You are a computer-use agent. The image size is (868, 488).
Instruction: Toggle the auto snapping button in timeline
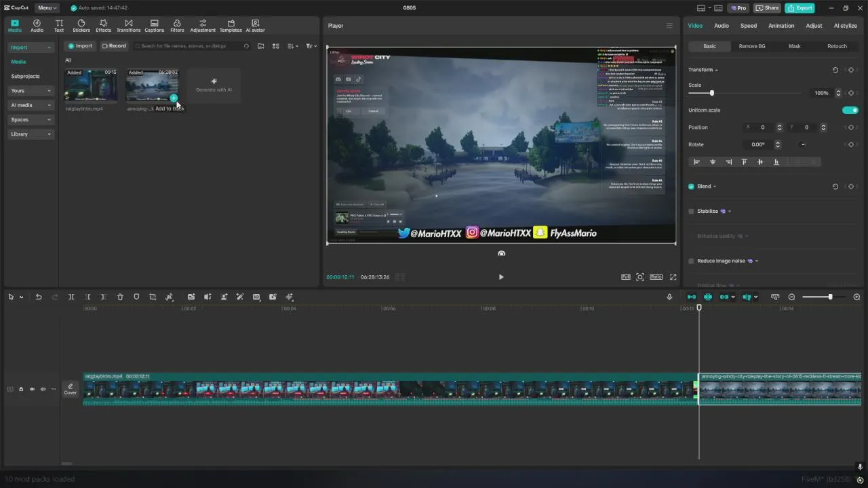(x=707, y=297)
